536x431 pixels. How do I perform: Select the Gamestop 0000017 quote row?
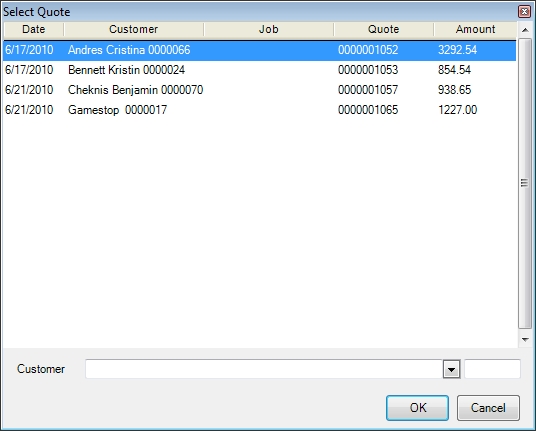tap(259, 110)
